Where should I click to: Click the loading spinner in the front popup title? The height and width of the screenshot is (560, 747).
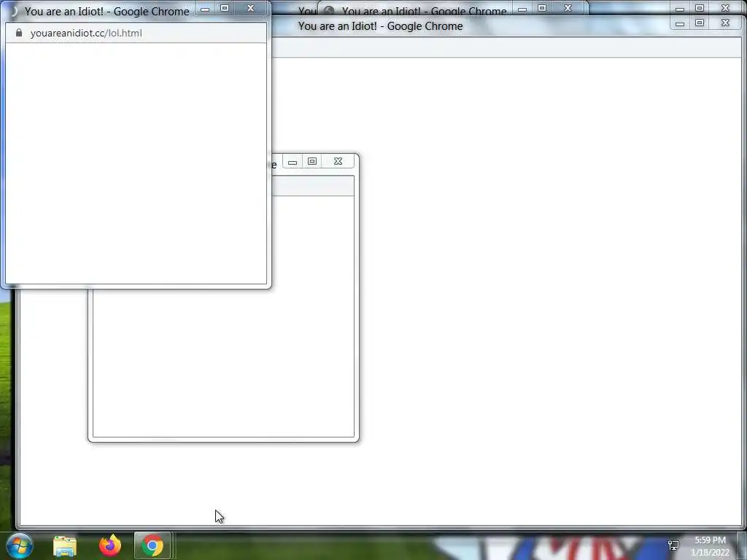click(13, 11)
